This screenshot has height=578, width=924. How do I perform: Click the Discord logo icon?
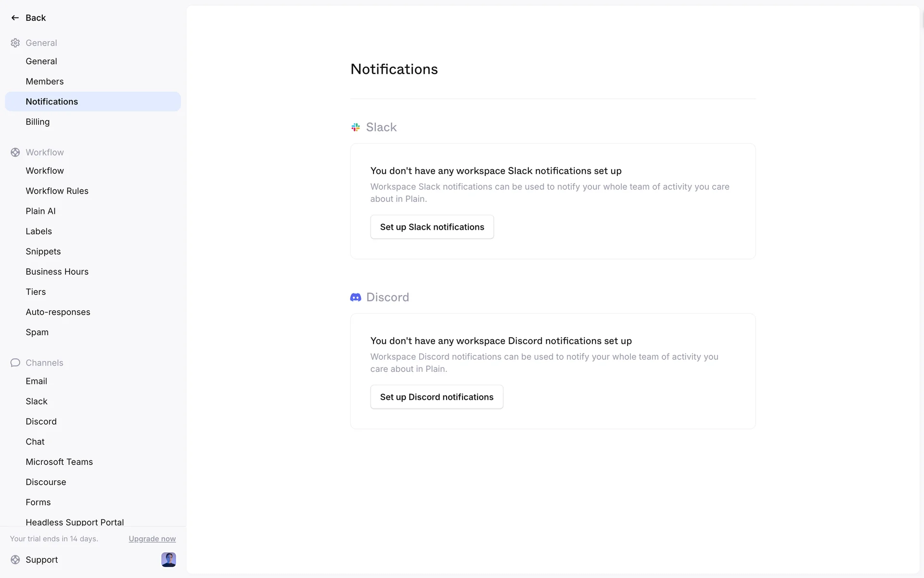[356, 297]
